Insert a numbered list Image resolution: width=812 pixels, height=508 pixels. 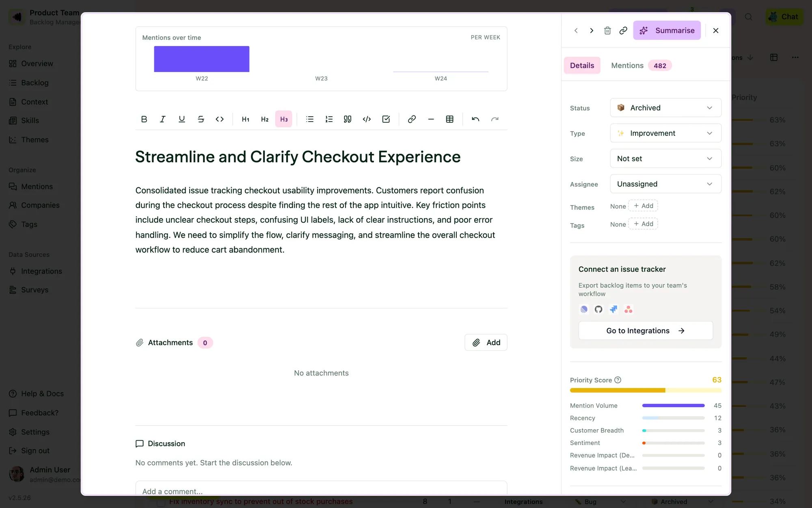pyautogui.click(x=329, y=119)
